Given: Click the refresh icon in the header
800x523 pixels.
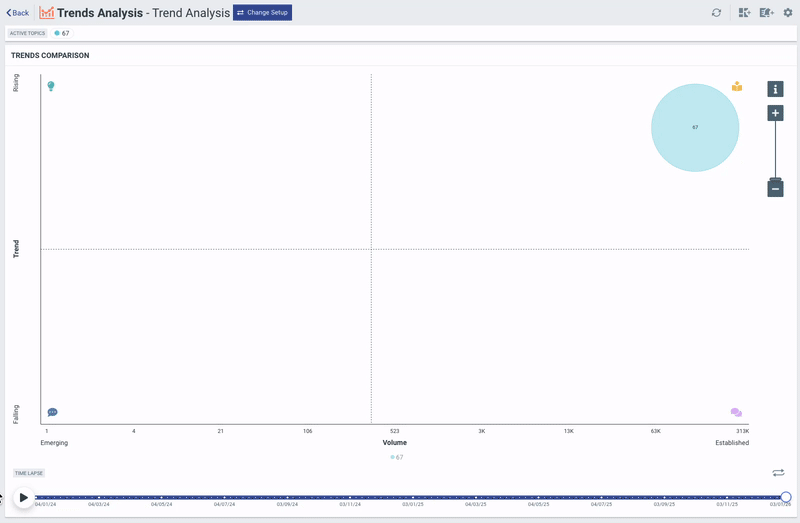Looking at the screenshot, I should (716, 13).
